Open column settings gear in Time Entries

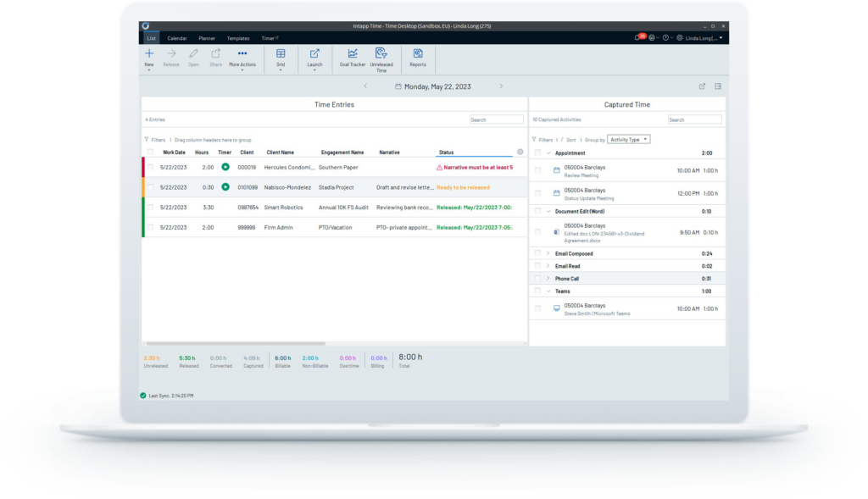[x=520, y=152]
